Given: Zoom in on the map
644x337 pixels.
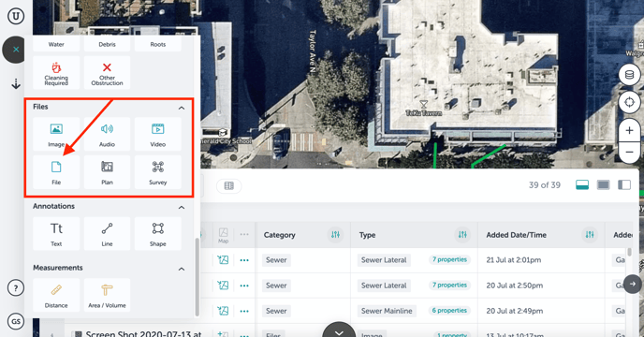Looking at the screenshot, I should point(629,131).
